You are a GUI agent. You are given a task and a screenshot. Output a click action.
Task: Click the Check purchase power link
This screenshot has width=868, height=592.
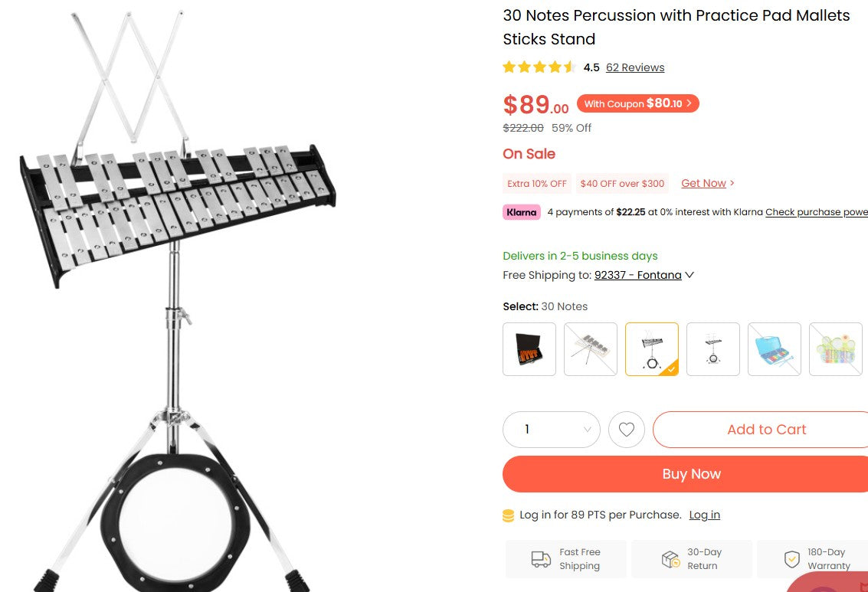tap(817, 212)
